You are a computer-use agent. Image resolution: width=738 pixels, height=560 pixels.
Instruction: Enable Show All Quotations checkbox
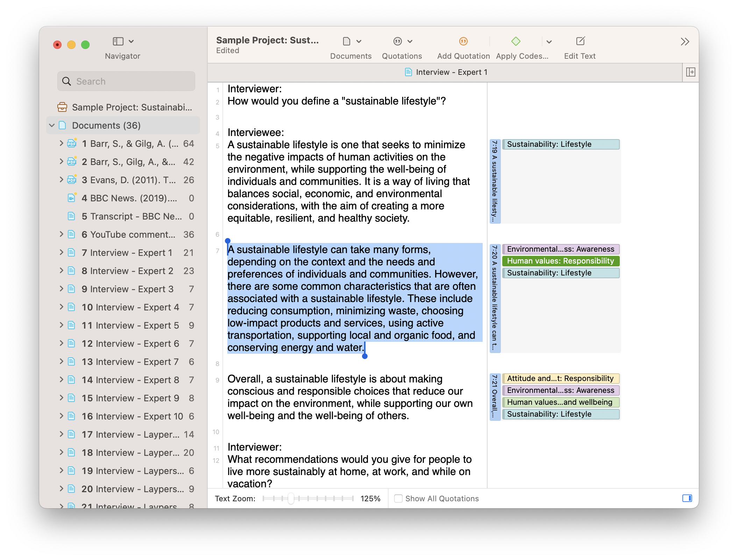(x=398, y=498)
